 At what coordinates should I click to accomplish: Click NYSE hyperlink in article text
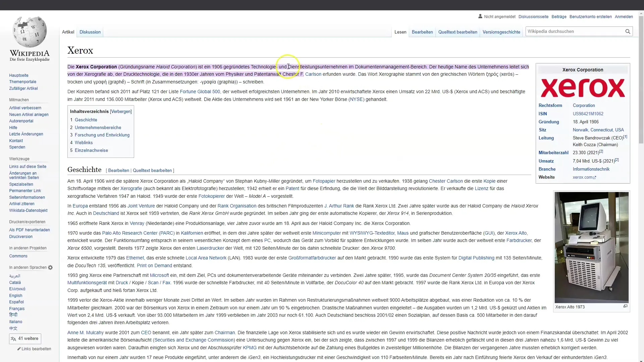click(357, 99)
